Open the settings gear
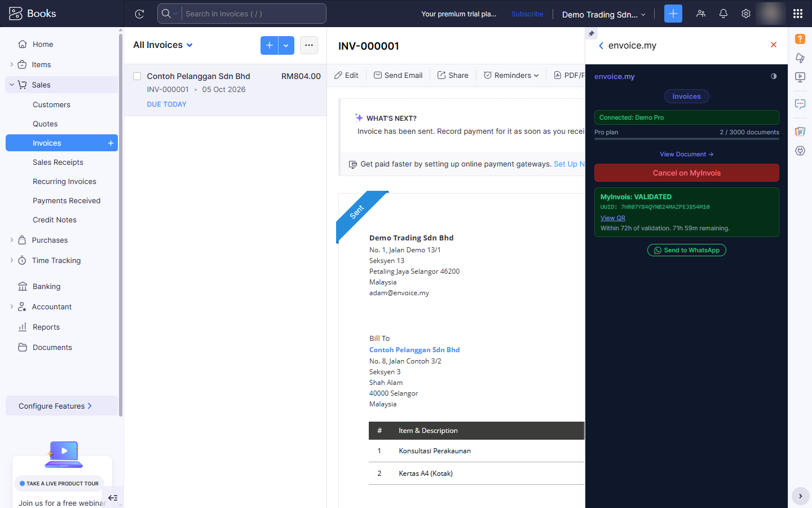Viewport: 812px width, 508px height. [746, 14]
